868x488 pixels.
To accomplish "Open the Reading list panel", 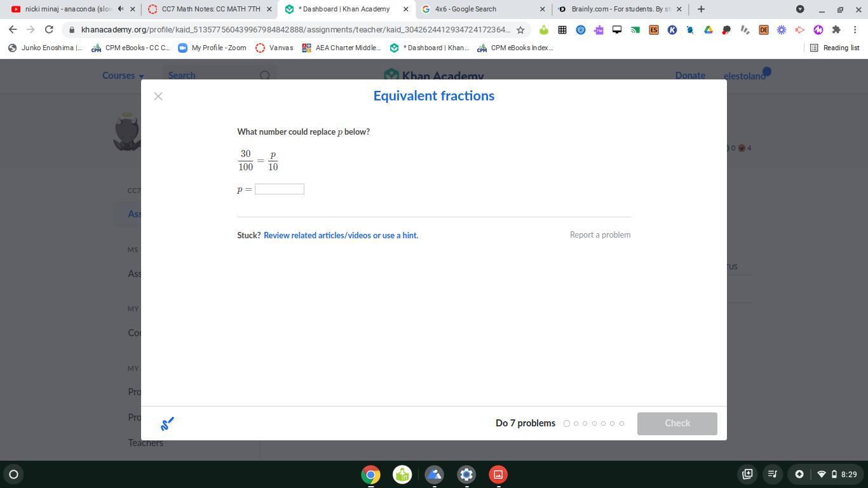I will [834, 48].
